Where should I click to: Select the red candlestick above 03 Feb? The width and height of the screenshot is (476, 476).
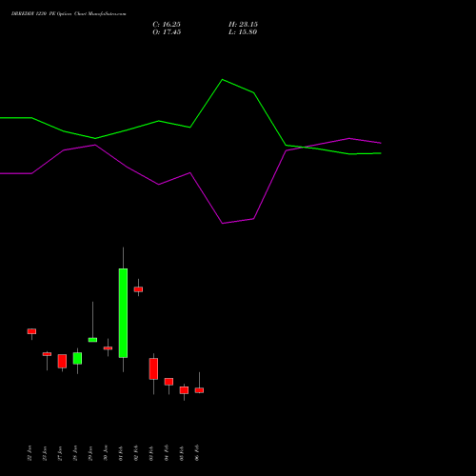[153, 368]
